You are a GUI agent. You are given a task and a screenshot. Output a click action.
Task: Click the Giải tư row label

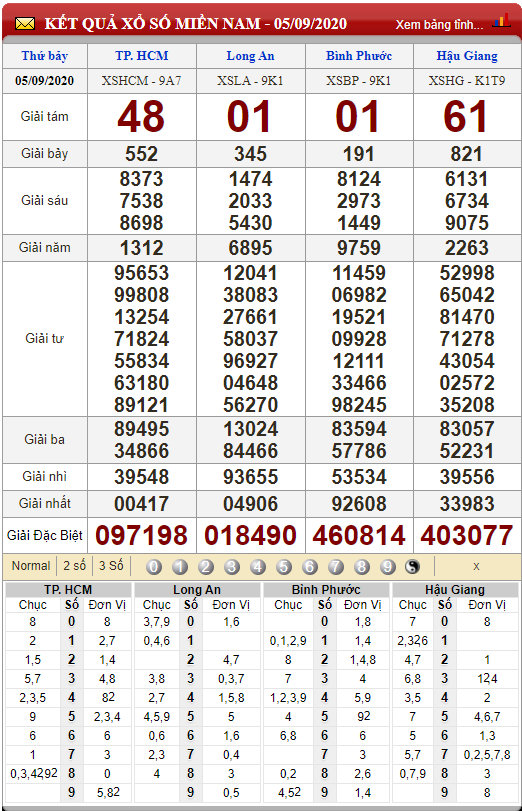[44, 339]
